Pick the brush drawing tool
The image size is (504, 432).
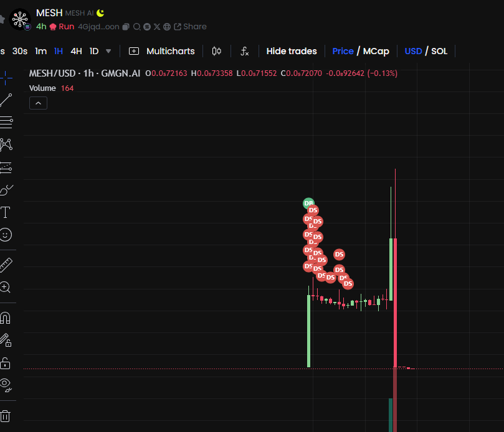tap(6, 190)
